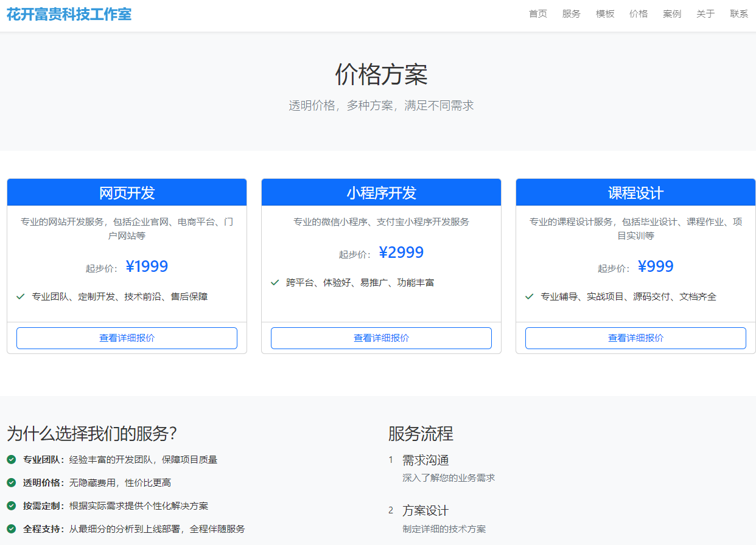Click 查看详细报价 for 课程设计
The width and height of the screenshot is (756, 545).
[635, 338]
